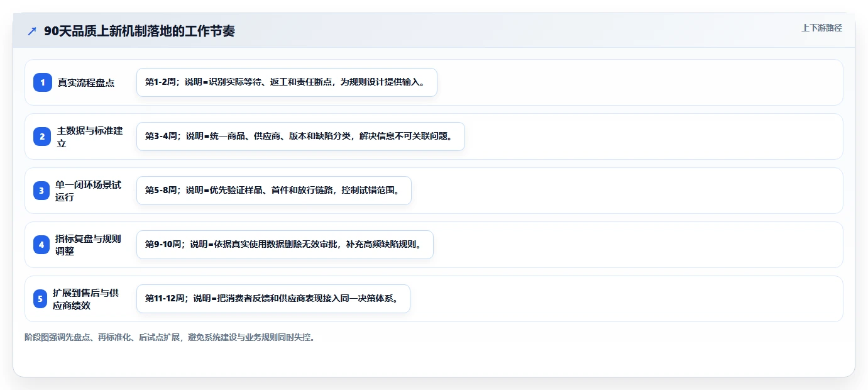The width and height of the screenshot is (868, 390).
Task: Click the title 90天品质上新机制落地的工作节奏
Action: [x=140, y=31]
